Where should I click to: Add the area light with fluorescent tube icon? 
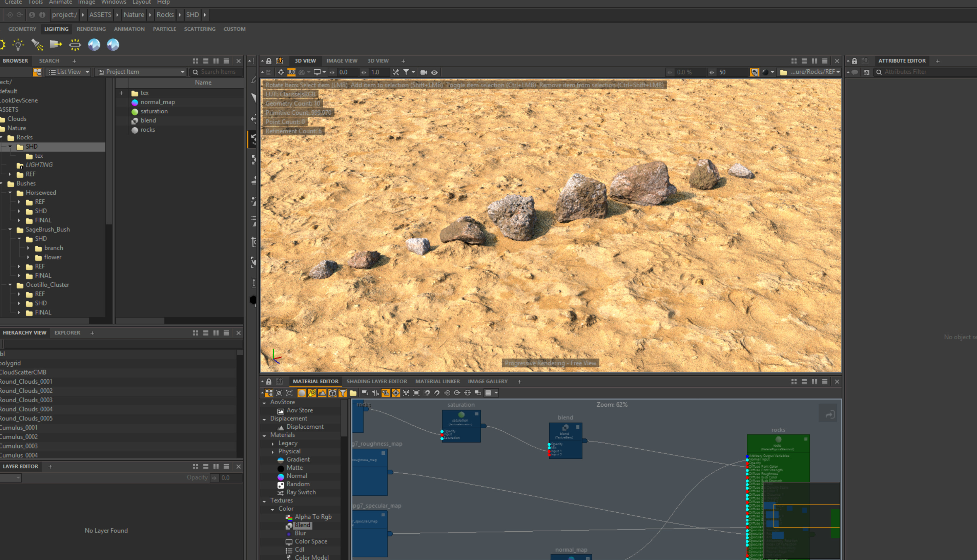coord(75,44)
